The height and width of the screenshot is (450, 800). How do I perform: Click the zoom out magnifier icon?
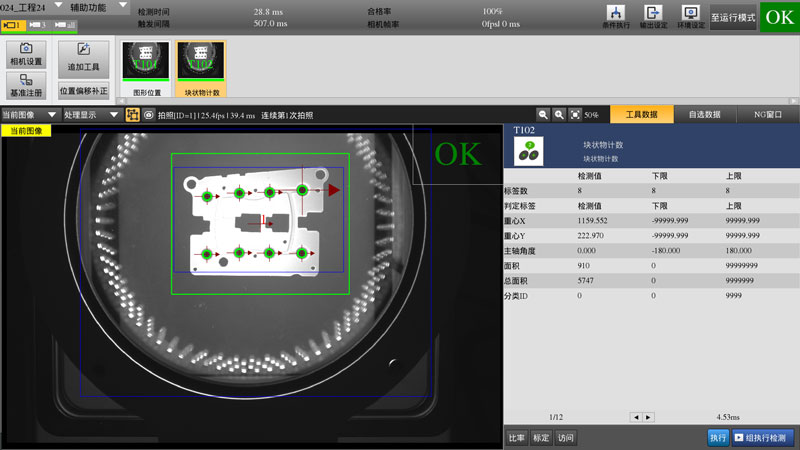coord(543,115)
